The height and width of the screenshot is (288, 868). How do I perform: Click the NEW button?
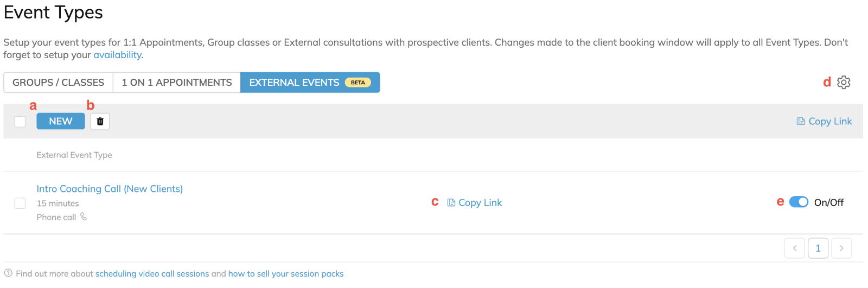tap(61, 121)
